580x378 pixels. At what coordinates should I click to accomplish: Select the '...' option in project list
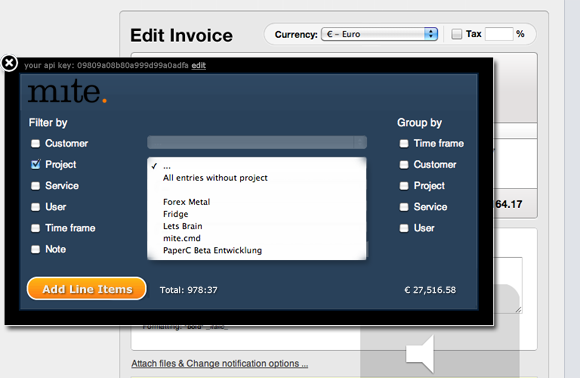tap(257, 166)
